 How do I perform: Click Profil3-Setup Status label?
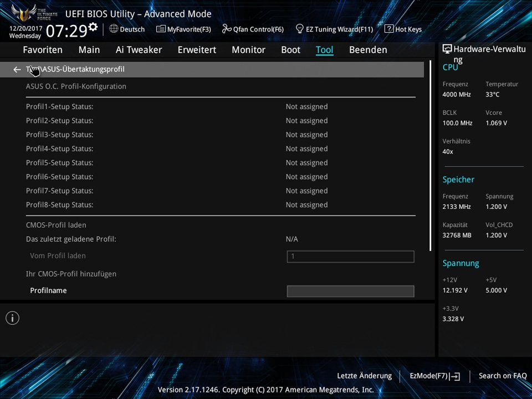60,135
